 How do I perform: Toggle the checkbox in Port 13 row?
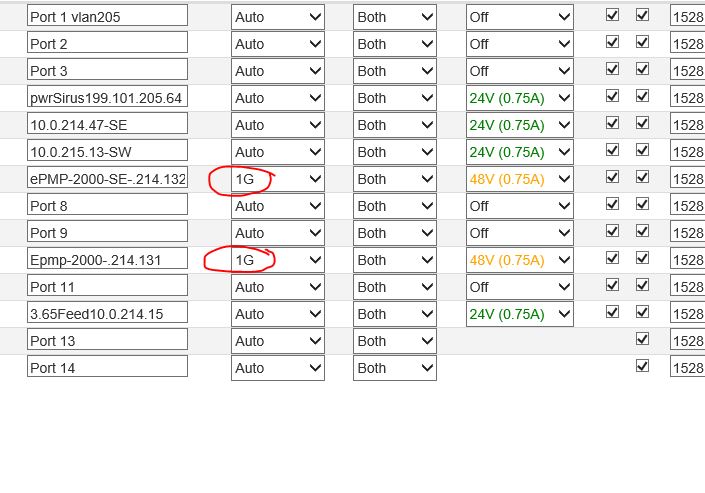[x=642, y=340]
